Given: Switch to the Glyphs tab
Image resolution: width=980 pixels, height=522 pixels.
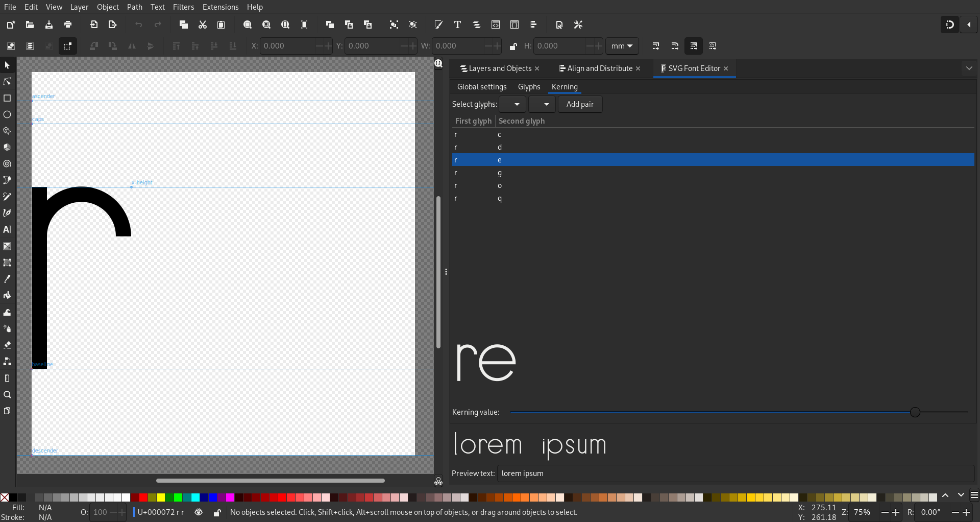Looking at the screenshot, I should click(x=529, y=87).
